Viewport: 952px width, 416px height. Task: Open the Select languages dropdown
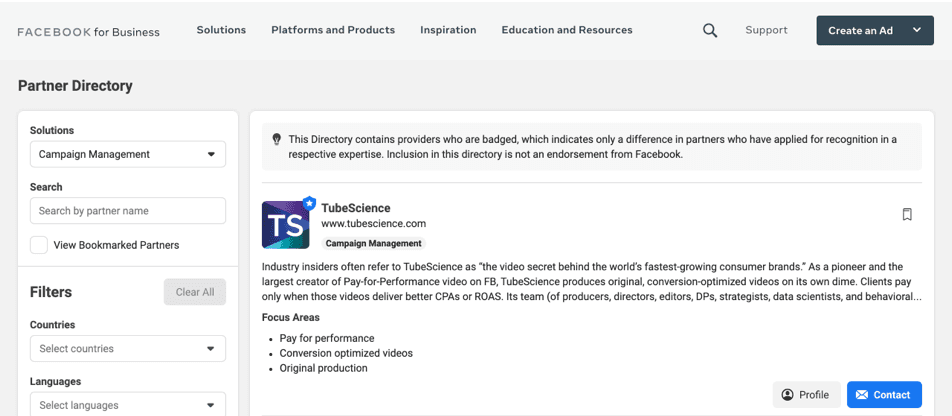click(128, 404)
